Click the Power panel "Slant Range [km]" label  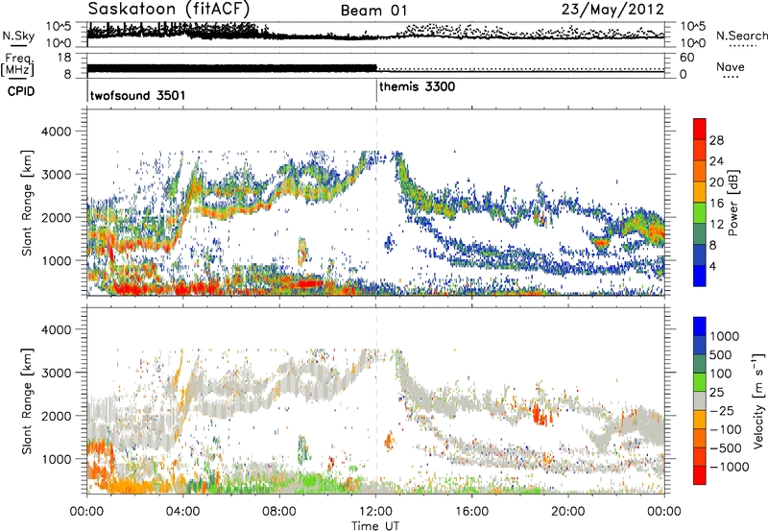[27, 203]
